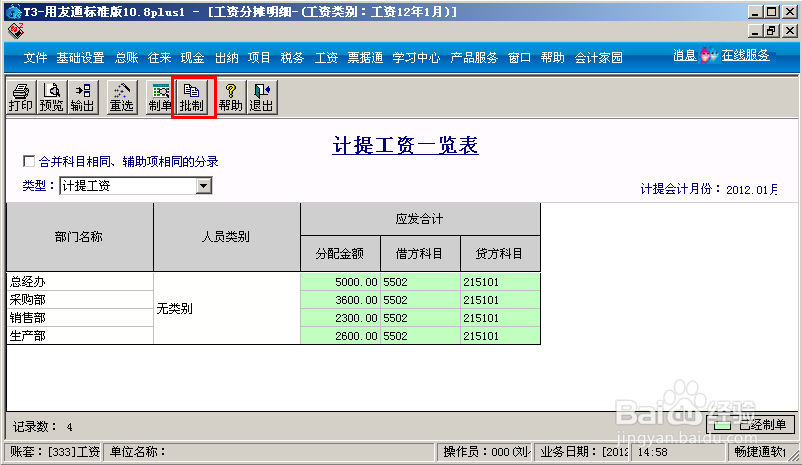
Task: Open the 窗口 menu
Action: coord(519,58)
